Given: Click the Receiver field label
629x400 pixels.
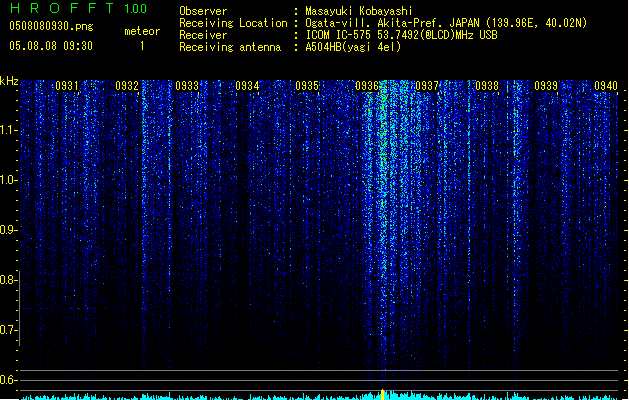Looking at the screenshot, I should [203, 35].
